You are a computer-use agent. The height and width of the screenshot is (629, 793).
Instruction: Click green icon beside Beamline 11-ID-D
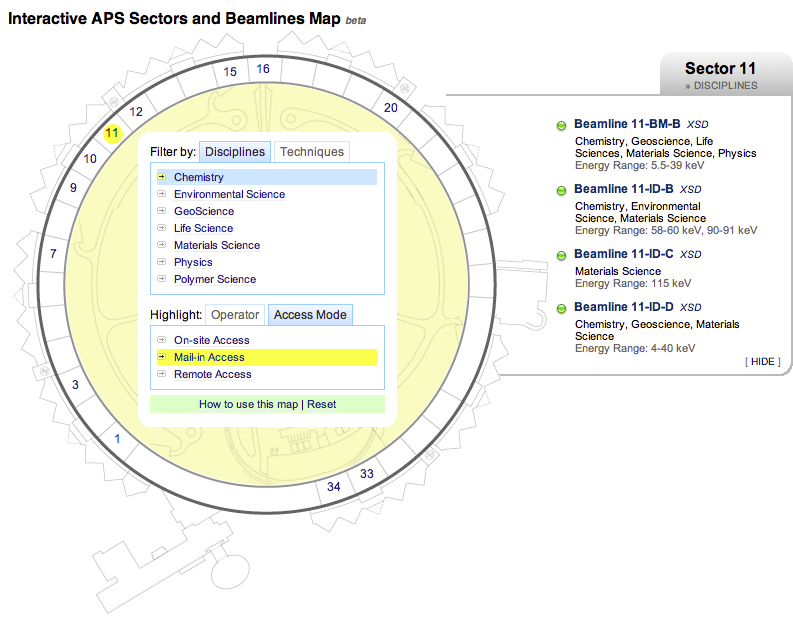[561, 307]
